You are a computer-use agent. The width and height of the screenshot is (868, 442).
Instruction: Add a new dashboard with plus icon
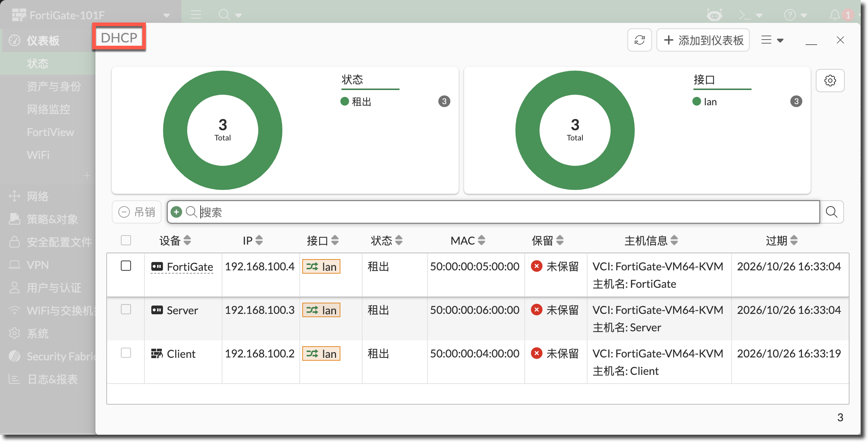pyautogui.click(x=87, y=176)
